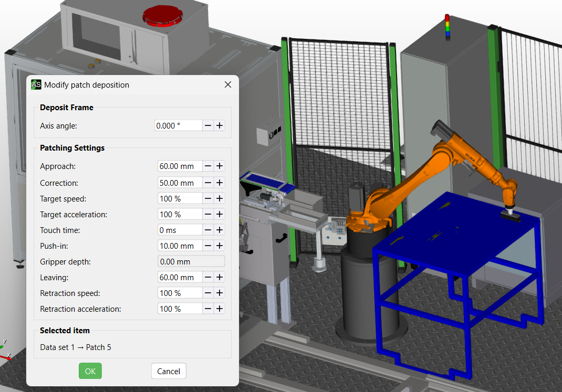Click the Target speed field
The width and height of the screenshot is (562, 392).
tap(180, 198)
